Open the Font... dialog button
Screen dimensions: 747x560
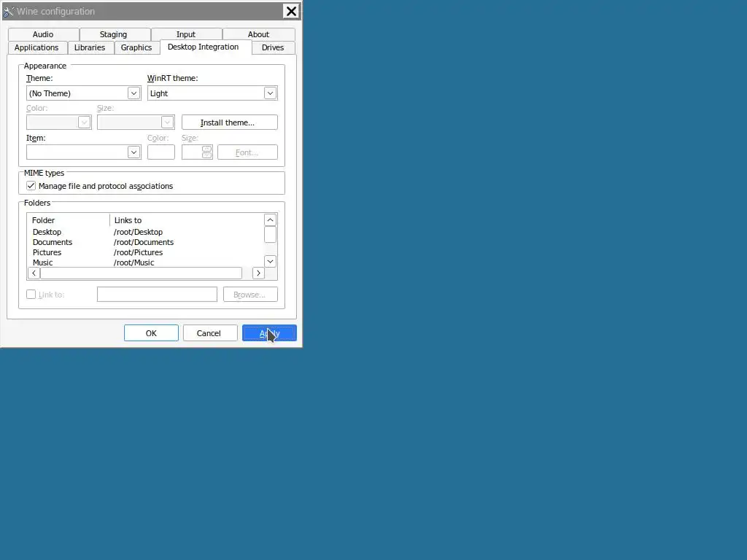(x=247, y=152)
